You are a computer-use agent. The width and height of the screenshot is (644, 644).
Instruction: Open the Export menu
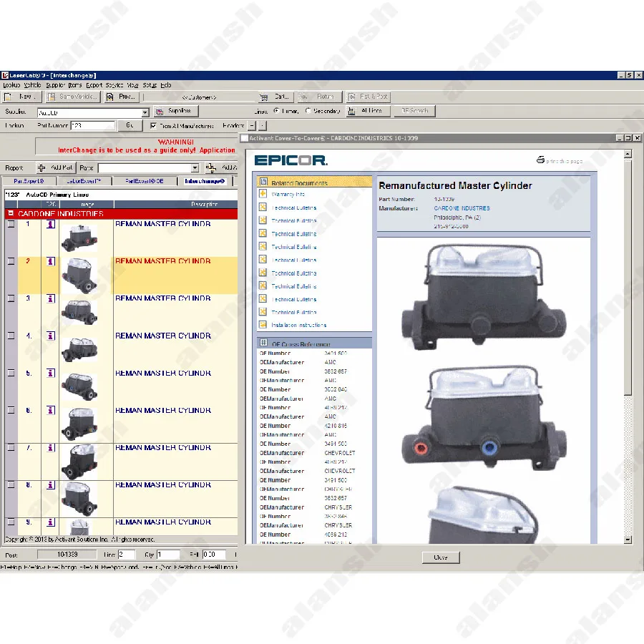[94, 85]
